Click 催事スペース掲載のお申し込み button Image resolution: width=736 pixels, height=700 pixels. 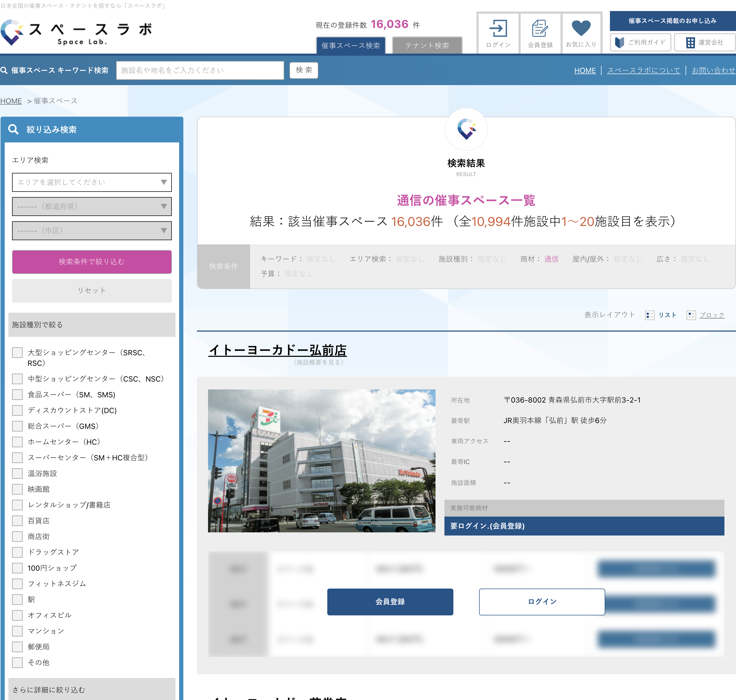point(673,21)
